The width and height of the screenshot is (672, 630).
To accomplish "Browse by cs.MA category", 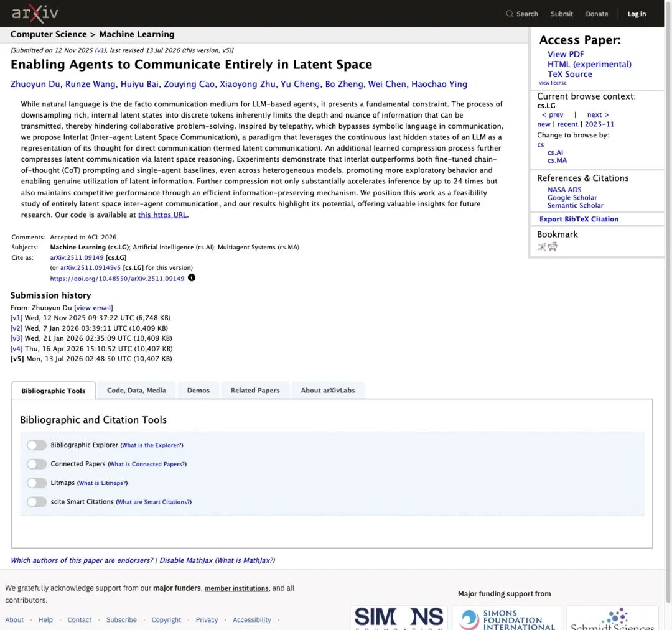I will (x=557, y=160).
